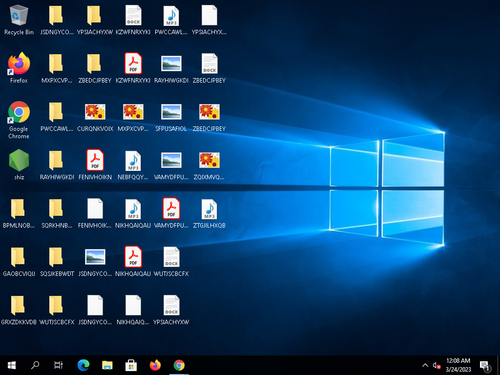Open the Windows Start menu
The width and height of the screenshot is (500, 375).
[12, 365]
